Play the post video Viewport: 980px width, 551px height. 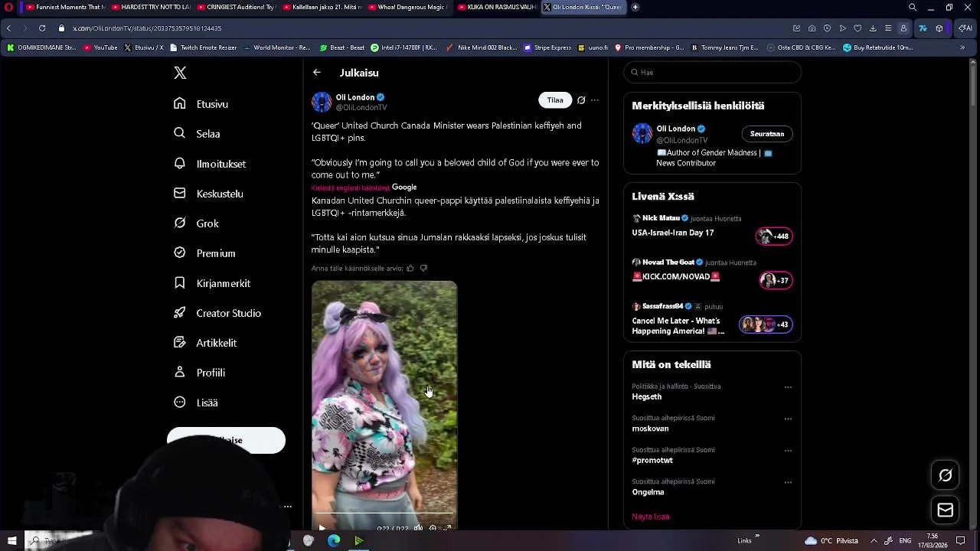322,527
